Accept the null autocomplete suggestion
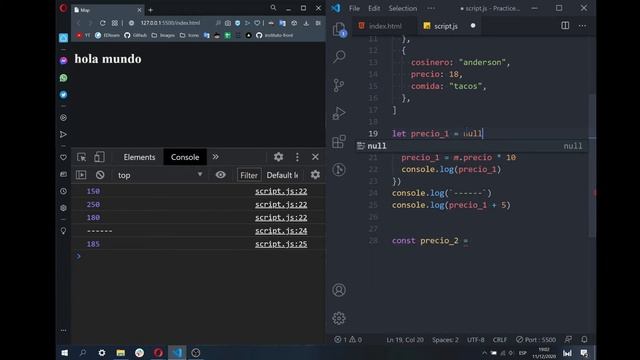640x360 pixels. point(472,146)
